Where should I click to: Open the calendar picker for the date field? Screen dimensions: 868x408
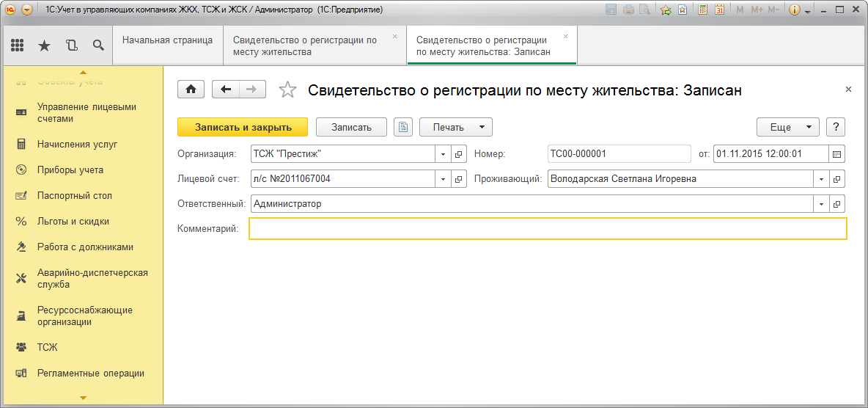[x=837, y=154]
